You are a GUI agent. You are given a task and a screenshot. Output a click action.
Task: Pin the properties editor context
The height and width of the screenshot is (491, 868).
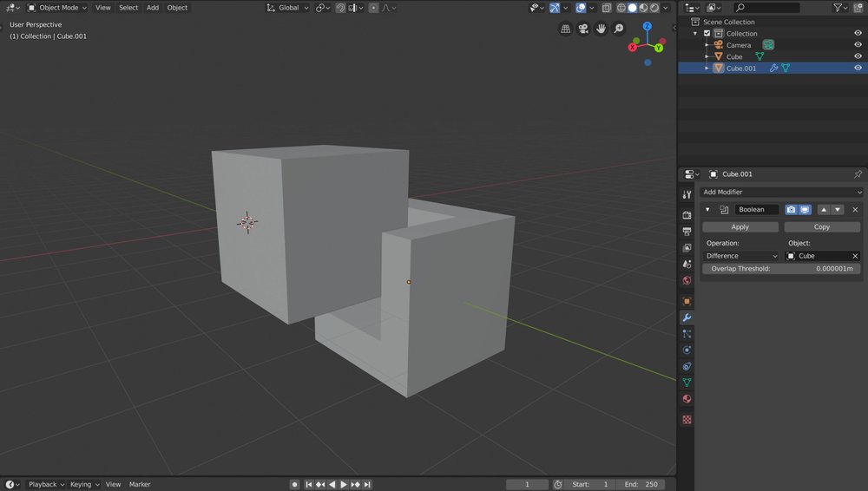(858, 174)
